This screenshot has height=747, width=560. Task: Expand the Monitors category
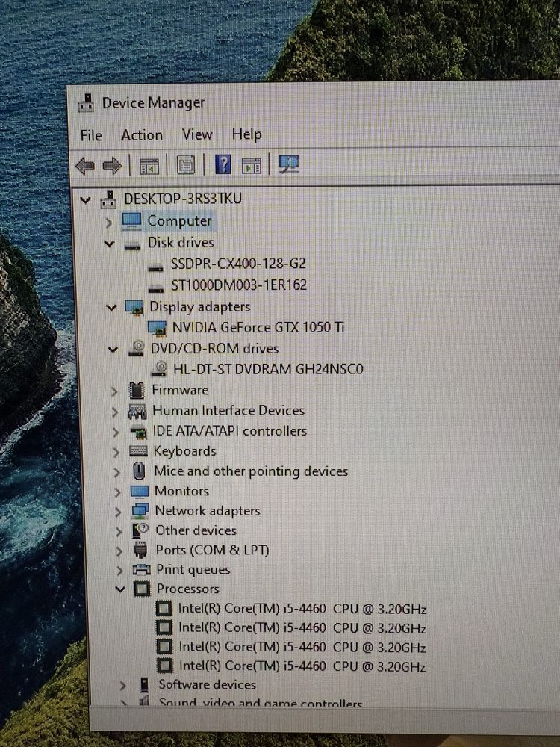point(117,492)
